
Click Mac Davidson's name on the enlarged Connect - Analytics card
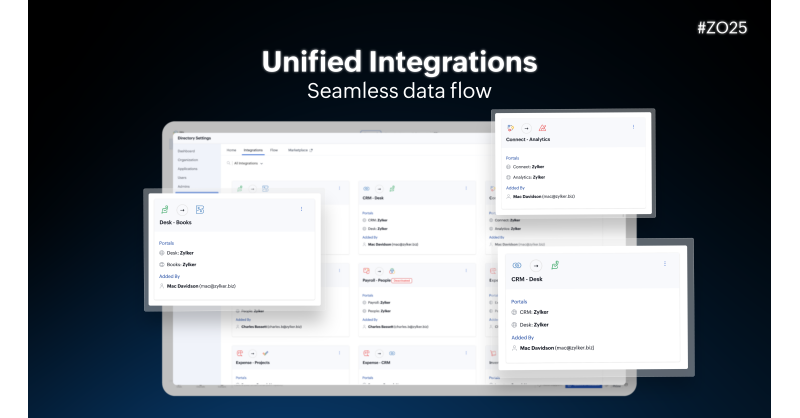527,196
